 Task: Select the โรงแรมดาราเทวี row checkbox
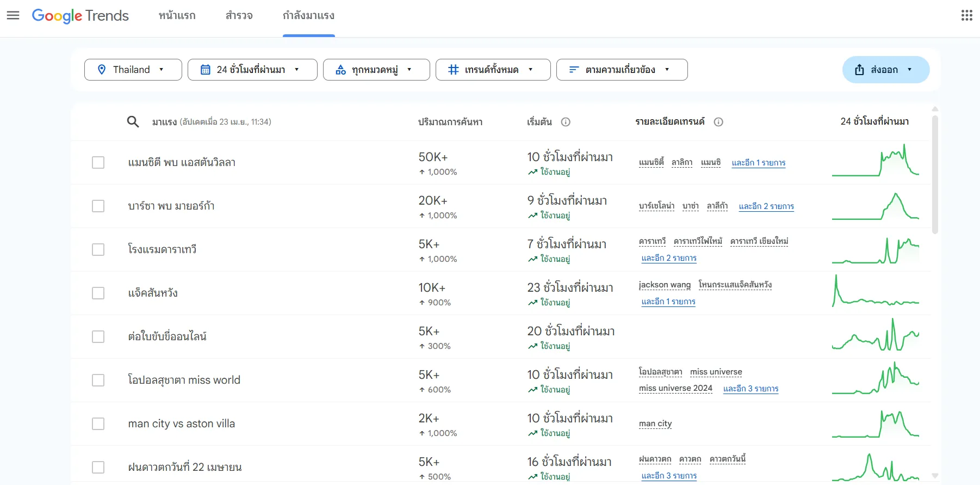[x=98, y=250]
